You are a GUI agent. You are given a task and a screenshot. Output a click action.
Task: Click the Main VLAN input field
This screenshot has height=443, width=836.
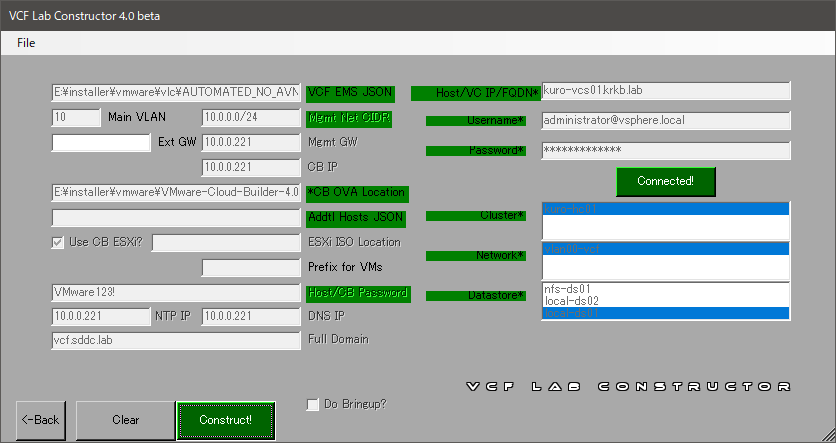[75, 117]
